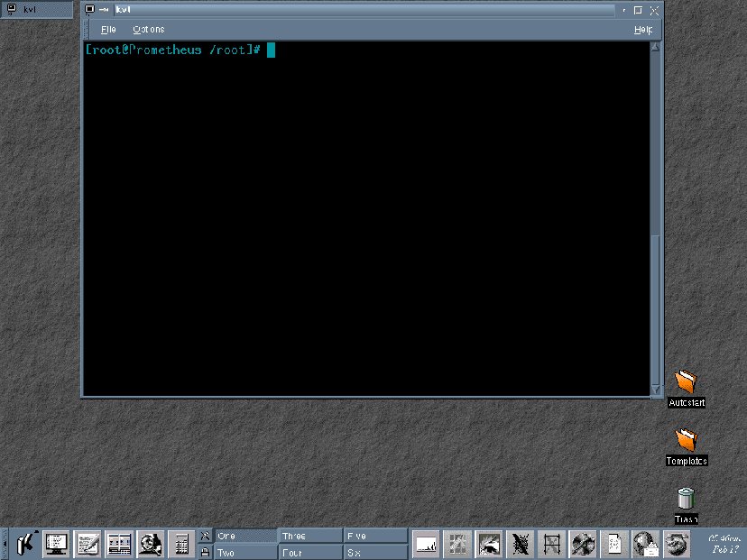Open the kvt window menu icon
The height and width of the screenshot is (560, 747).
coord(90,10)
